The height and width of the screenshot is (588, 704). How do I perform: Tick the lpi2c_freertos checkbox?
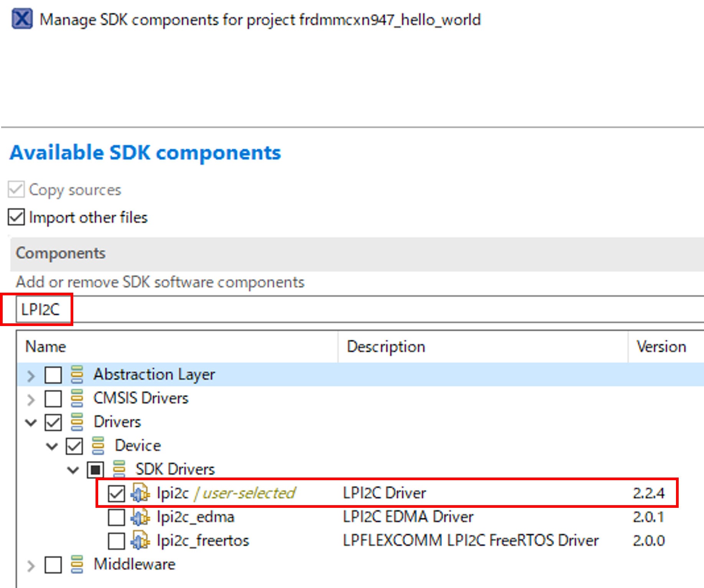coord(116,541)
